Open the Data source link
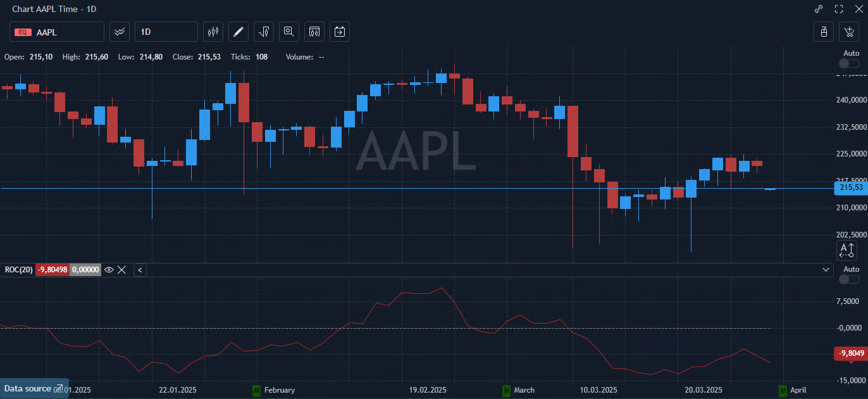868x399 pixels. point(34,388)
